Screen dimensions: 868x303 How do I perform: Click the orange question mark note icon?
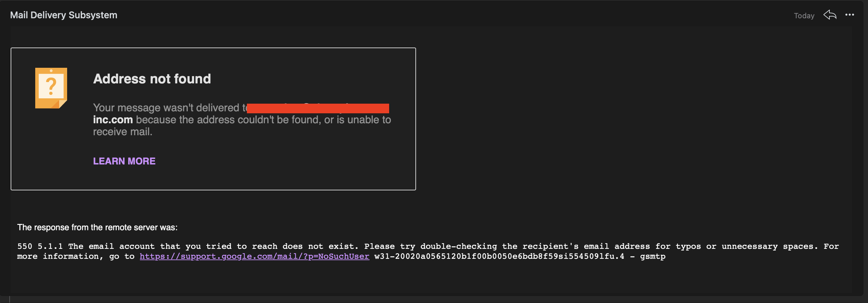[x=51, y=88]
